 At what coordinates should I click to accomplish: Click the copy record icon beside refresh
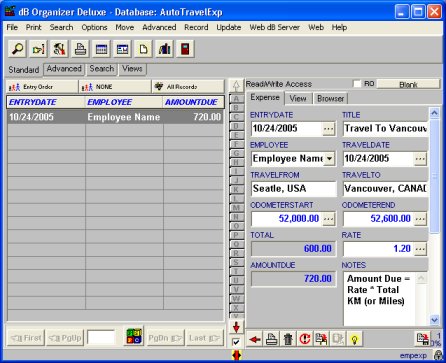tap(321, 340)
